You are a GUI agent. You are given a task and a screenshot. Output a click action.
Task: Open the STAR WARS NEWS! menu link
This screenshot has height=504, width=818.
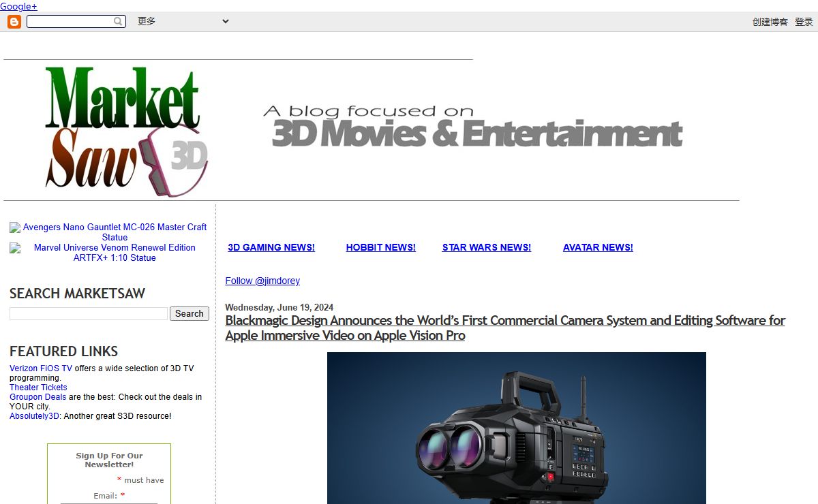tap(487, 247)
